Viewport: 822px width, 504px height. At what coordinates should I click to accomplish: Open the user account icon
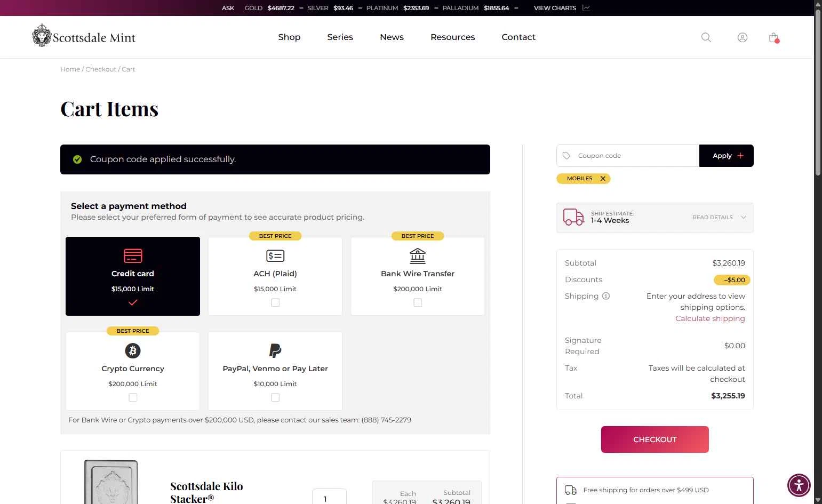743,37
